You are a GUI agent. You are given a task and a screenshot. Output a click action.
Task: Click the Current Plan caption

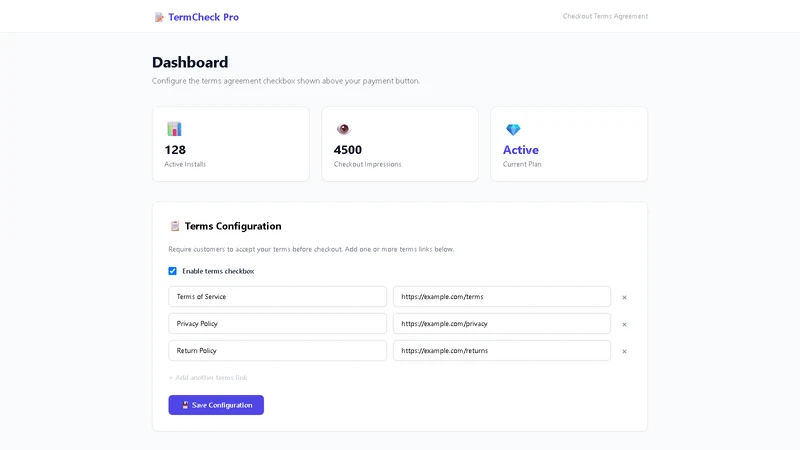pos(522,164)
